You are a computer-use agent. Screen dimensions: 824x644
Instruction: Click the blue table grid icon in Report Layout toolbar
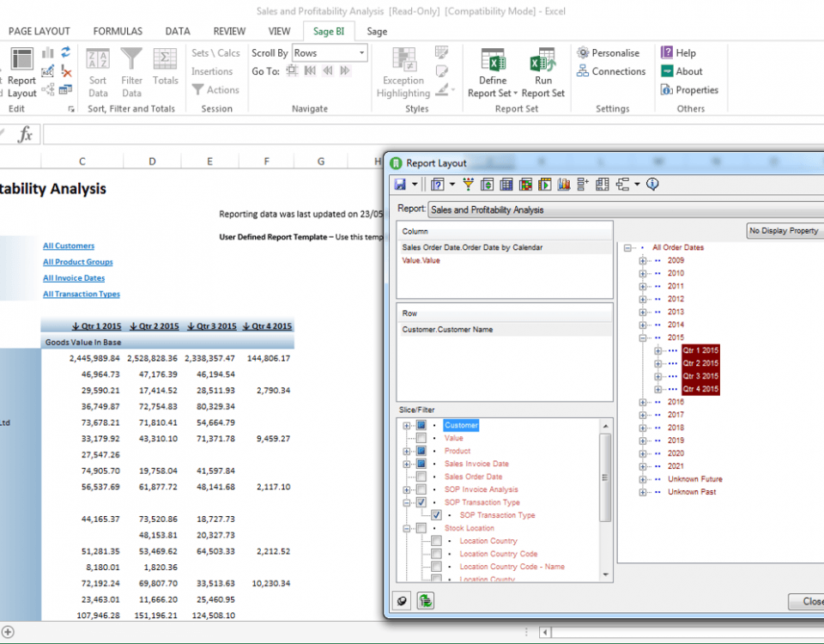506,184
